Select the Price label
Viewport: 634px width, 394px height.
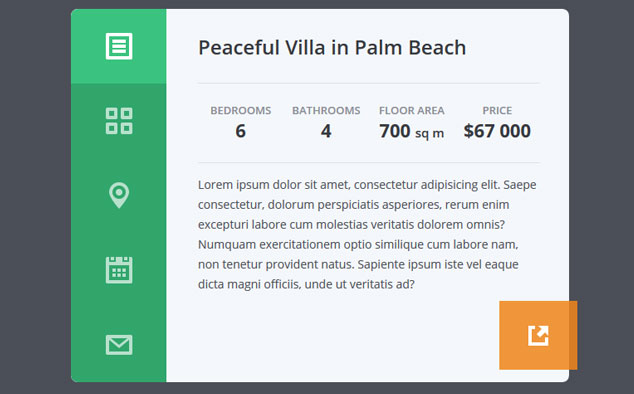(497, 110)
